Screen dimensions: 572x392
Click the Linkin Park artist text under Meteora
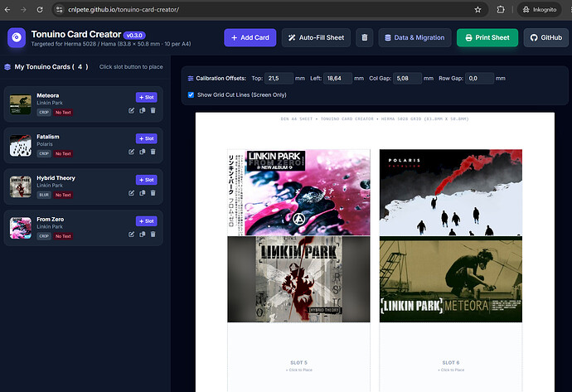pyautogui.click(x=50, y=103)
